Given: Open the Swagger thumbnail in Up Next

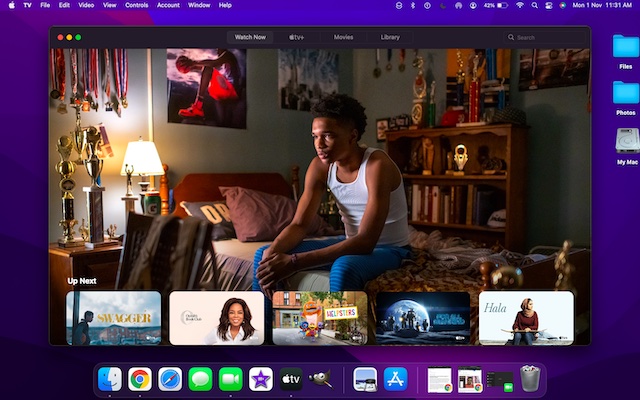Looking at the screenshot, I should pos(113,318).
